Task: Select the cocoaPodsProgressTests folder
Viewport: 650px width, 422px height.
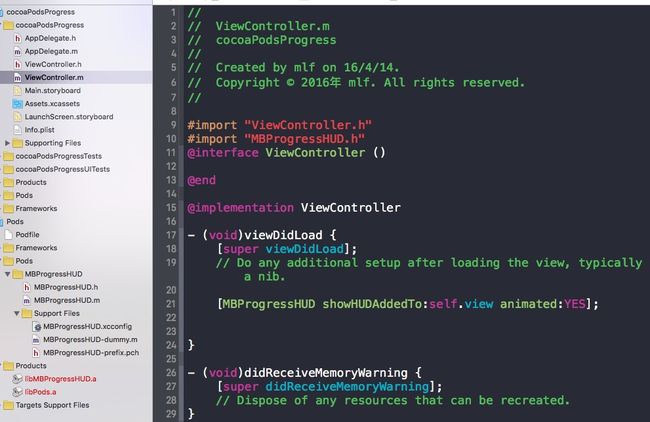Action: [58, 156]
